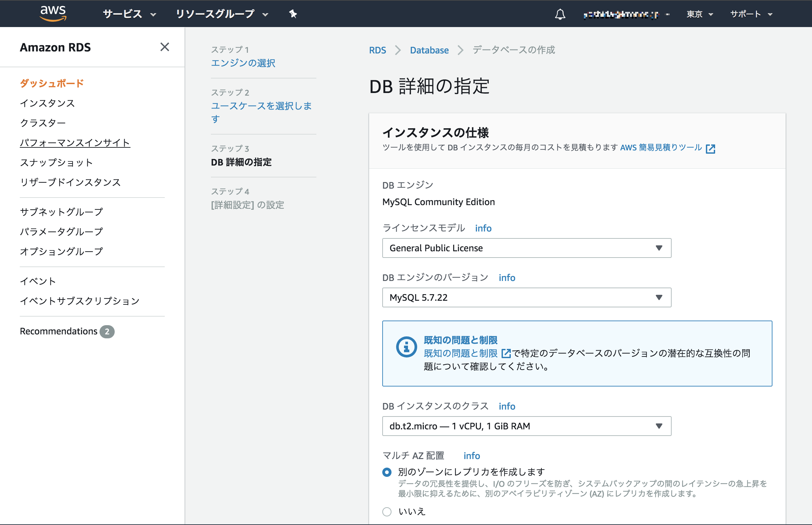Open オプショングループ in sidebar
This screenshot has width=812, height=525.
coord(61,251)
